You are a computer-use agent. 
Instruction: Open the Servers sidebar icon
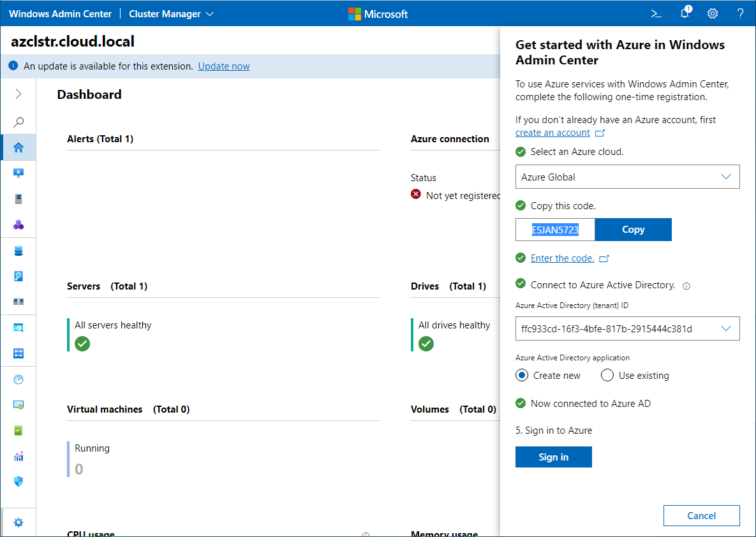click(19, 199)
